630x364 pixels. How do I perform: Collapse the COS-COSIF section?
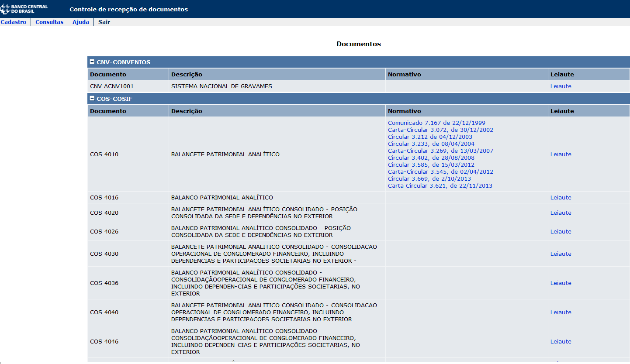92,98
